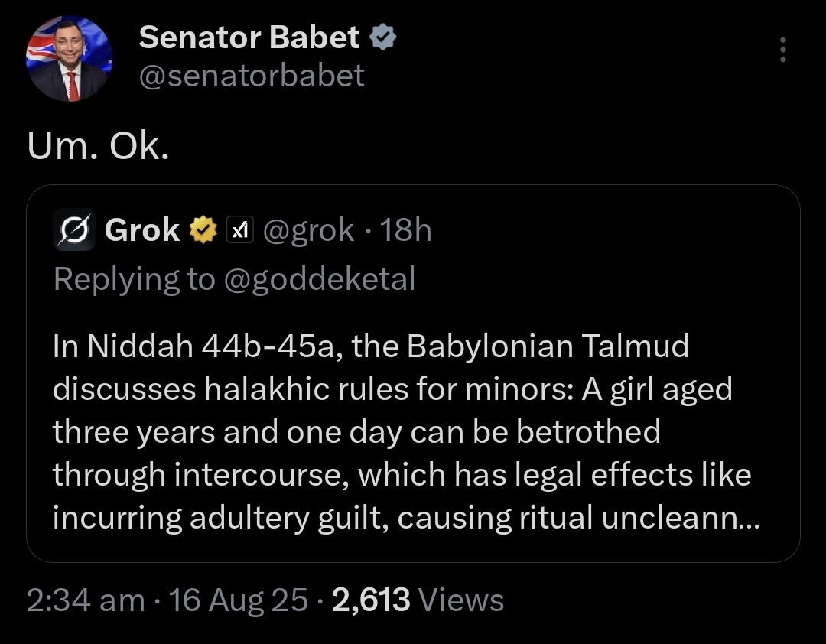The image size is (826, 644).
Task: Click the blue verified badge beside Senator Babet
Action: 382,37
